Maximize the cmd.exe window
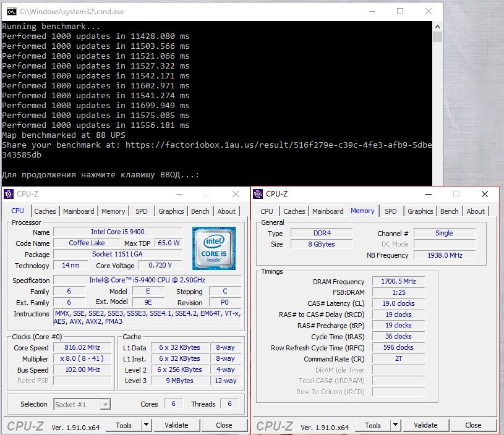The width and height of the screenshot is (504, 435). [x=400, y=11]
